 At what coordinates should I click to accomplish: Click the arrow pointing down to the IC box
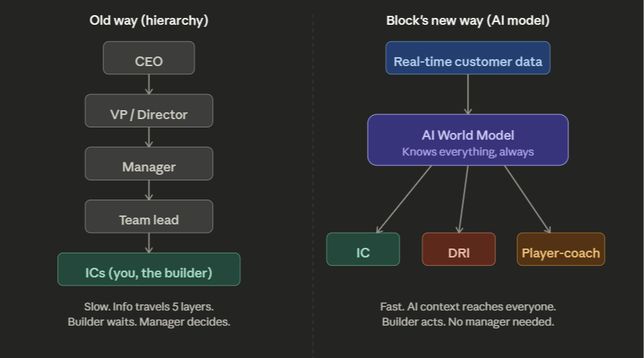click(404, 200)
